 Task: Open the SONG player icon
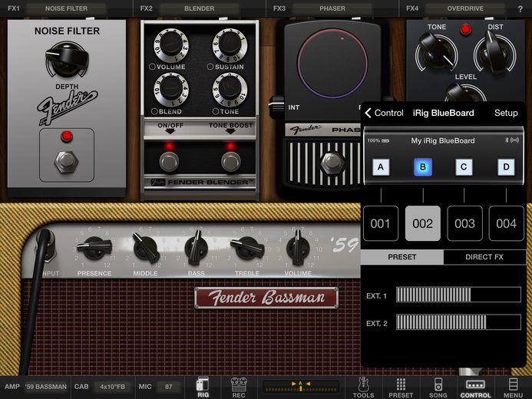pos(438,387)
